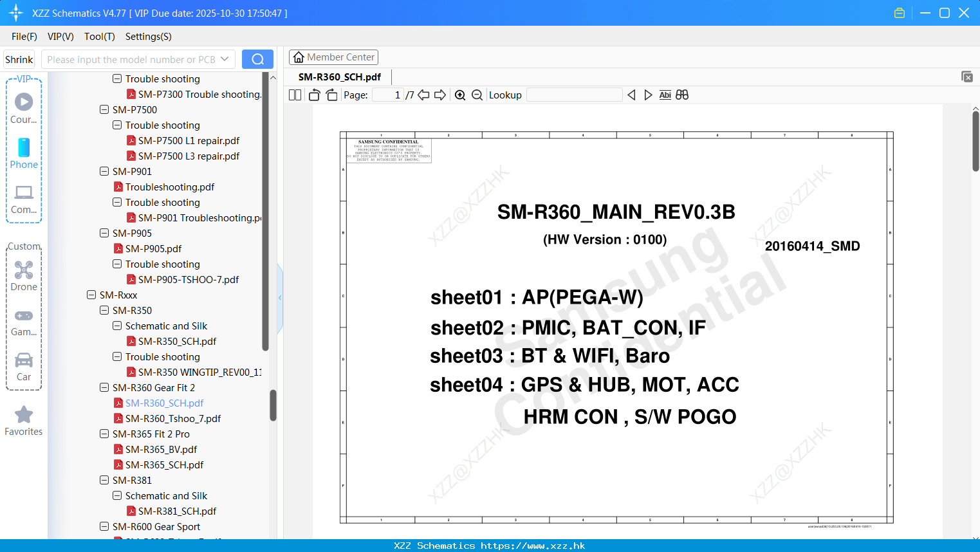Click the Member Center button
980x552 pixels.
click(x=333, y=57)
